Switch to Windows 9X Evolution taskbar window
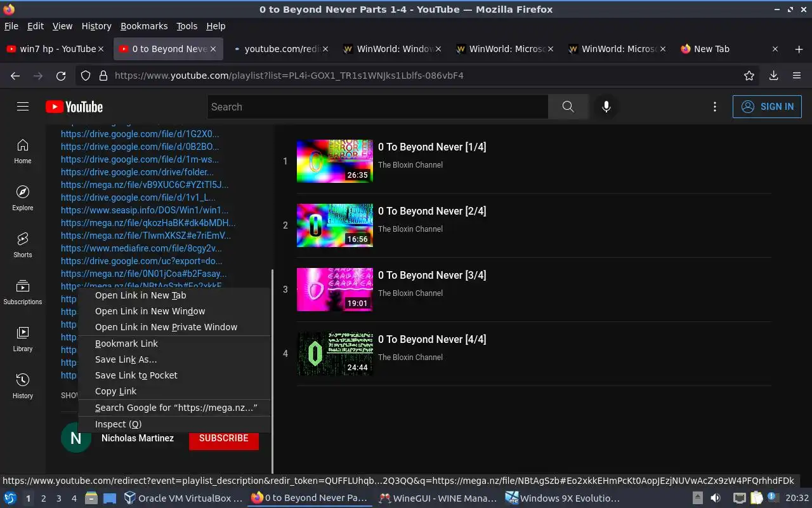Viewport: 812px width, 508px height. (x=563, y=498)
